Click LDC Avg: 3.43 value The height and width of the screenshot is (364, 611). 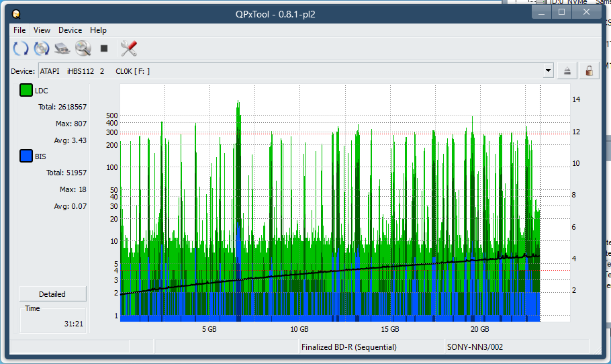click(70, 140)
